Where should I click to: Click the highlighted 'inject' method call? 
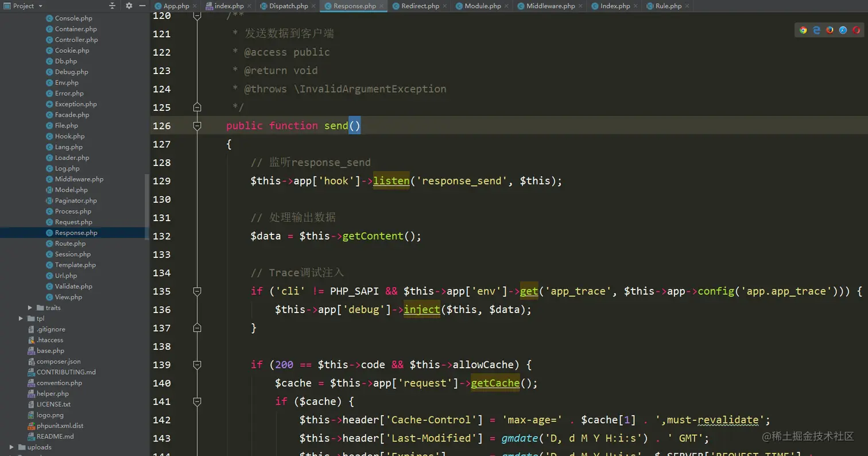click(422, 310)
